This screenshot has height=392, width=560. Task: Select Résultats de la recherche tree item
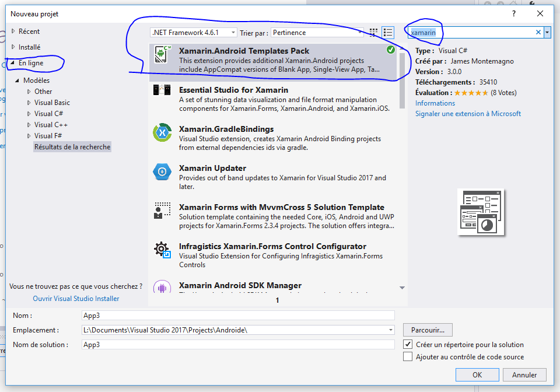[x=72, y=147]
